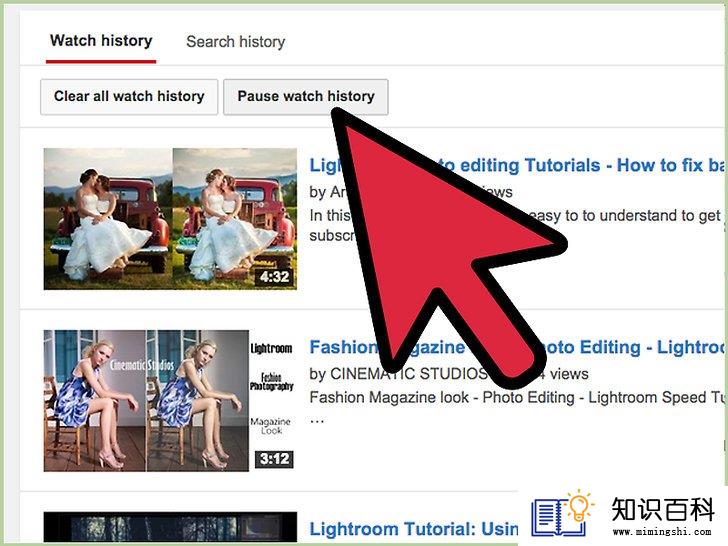Click the 4:32 duration badge
Viewport: 728px width, 546px height.
(274, 277)
